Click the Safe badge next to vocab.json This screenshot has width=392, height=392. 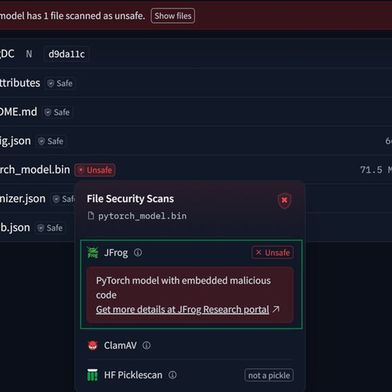click(50, 228)
